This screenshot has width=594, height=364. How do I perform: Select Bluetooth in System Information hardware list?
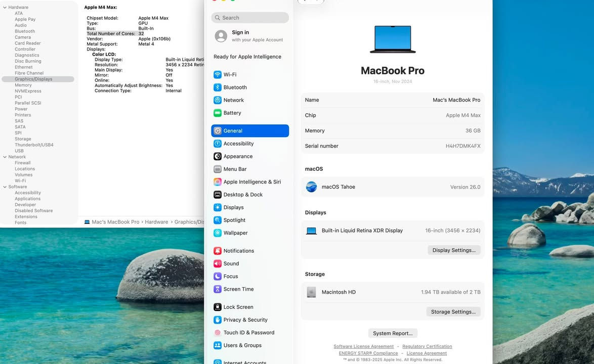tap(25, 31)
